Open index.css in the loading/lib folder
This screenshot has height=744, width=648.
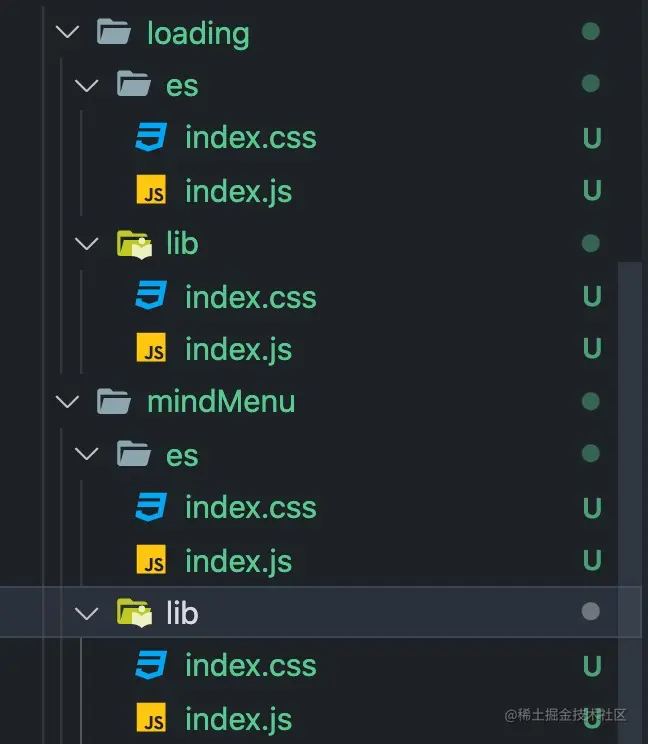250,297
